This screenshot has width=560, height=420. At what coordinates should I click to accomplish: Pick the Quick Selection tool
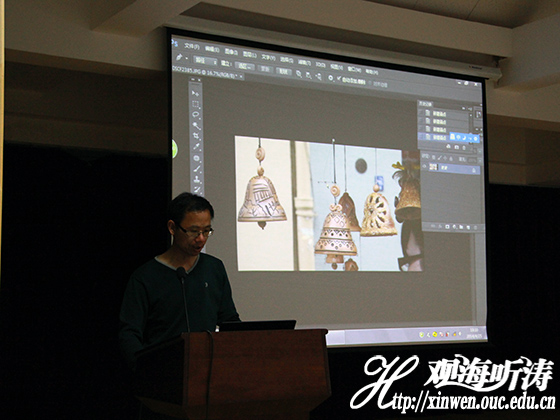(196, 125)
